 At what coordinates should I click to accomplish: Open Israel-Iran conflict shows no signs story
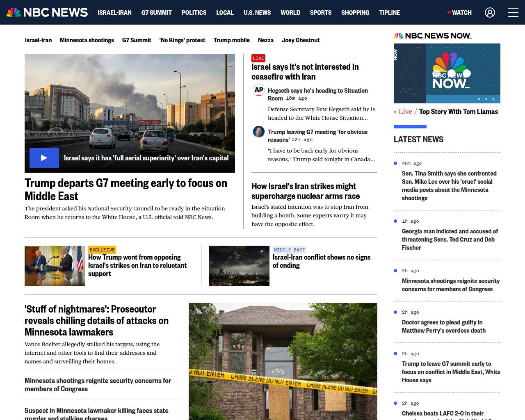pyautogui.click(x=322, y=261)
